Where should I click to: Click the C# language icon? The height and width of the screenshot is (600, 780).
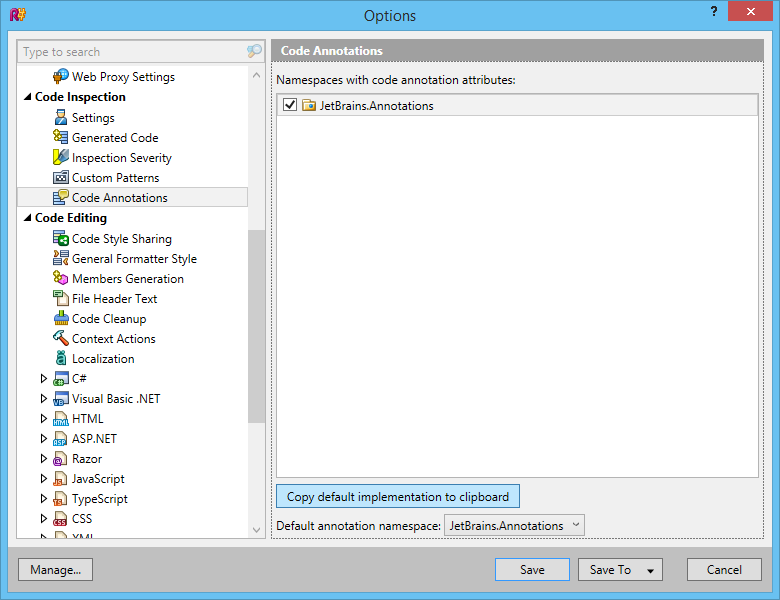coord(61,379)
